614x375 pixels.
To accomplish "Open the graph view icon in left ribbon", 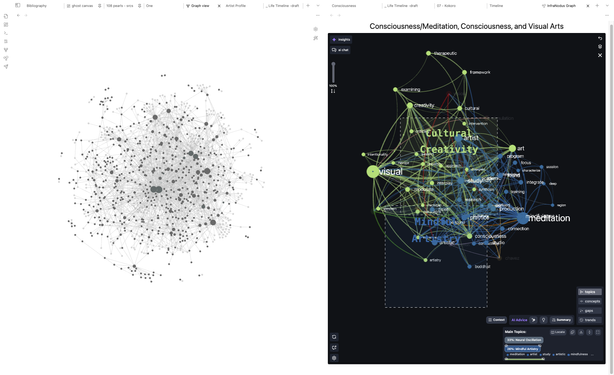I will click(6, 50).
